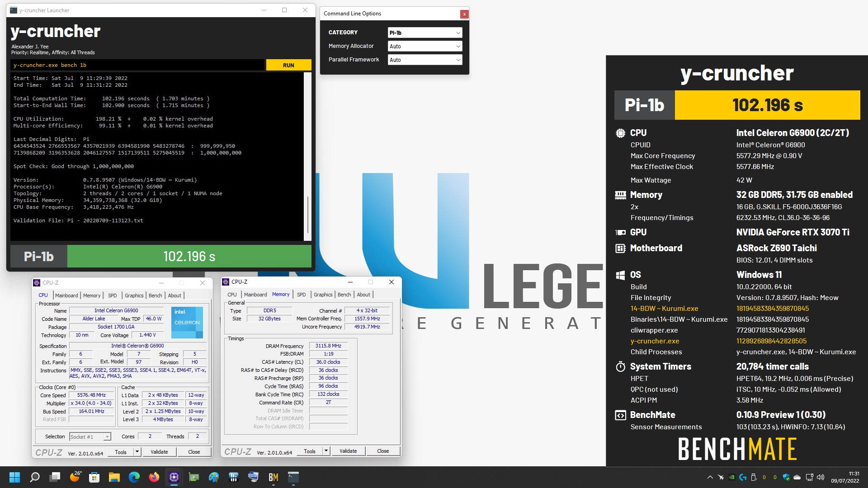868x488 pixels.
Task: Click the System Timers stopwatch icon
Action: (x=620, y=366)
